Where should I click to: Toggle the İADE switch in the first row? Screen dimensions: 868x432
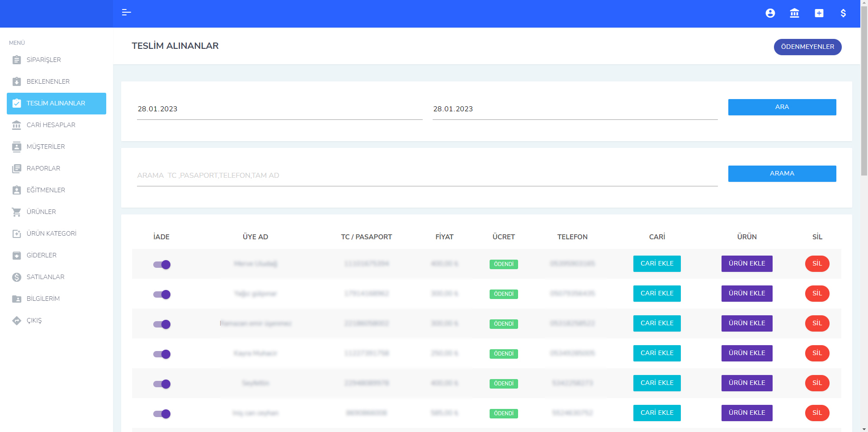(162, 265)
